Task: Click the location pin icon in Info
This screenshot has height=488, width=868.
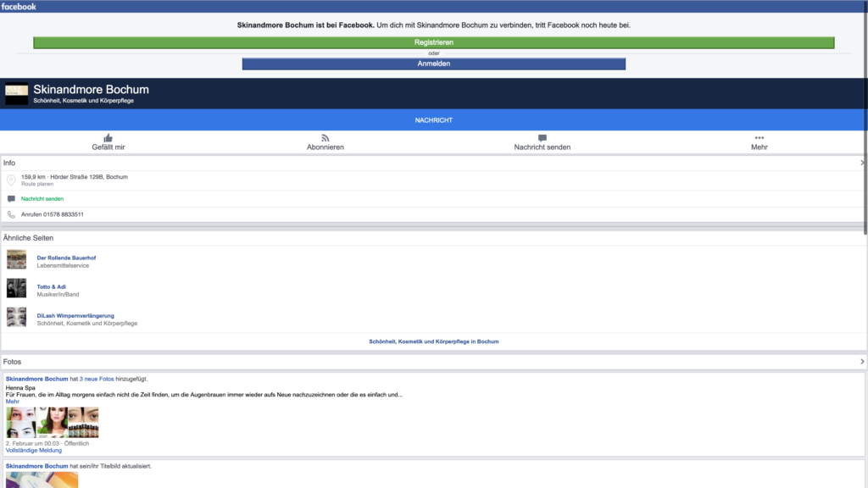Action: (x=11, y=180)
